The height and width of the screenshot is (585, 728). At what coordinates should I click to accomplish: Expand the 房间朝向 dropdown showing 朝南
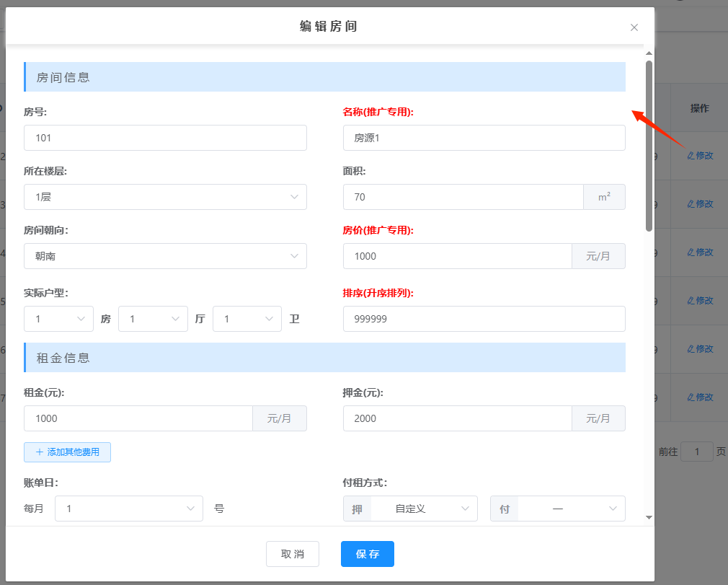point(165,256)
